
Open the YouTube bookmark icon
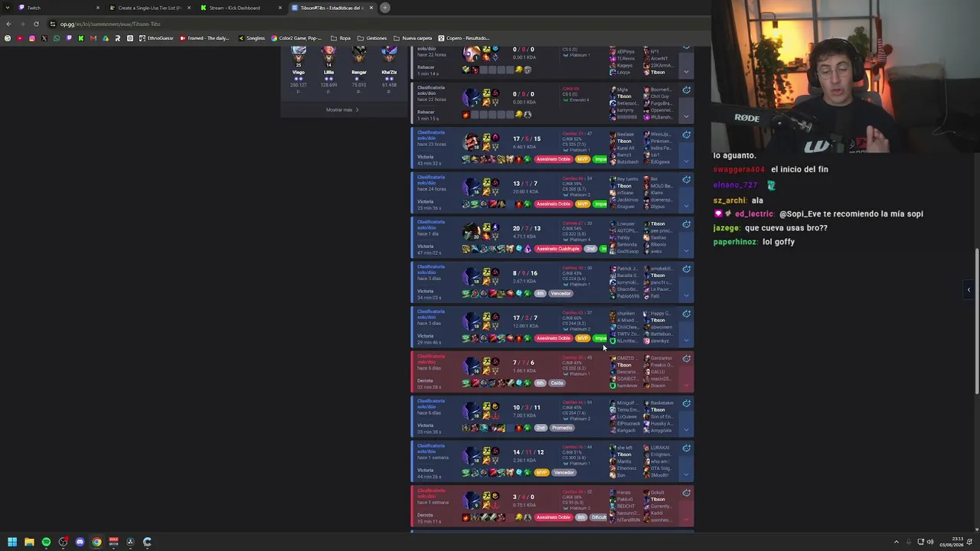pos(19,38)
